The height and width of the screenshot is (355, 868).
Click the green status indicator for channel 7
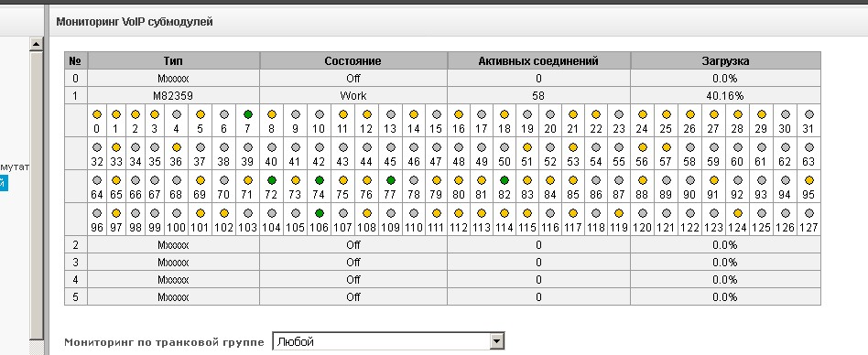click(248, 114)
